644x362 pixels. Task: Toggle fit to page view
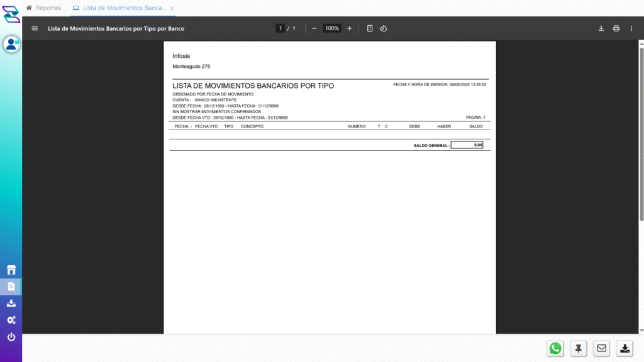click(x=370, y=28)
